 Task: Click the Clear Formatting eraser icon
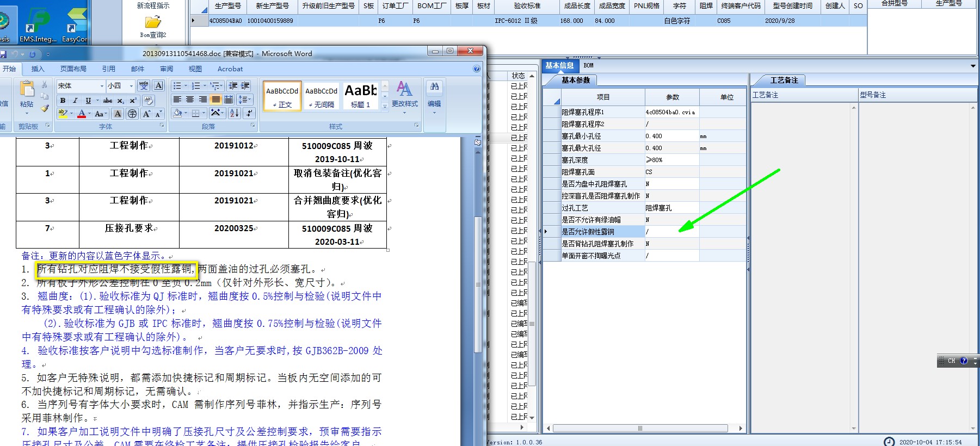[x=148, y=100]
